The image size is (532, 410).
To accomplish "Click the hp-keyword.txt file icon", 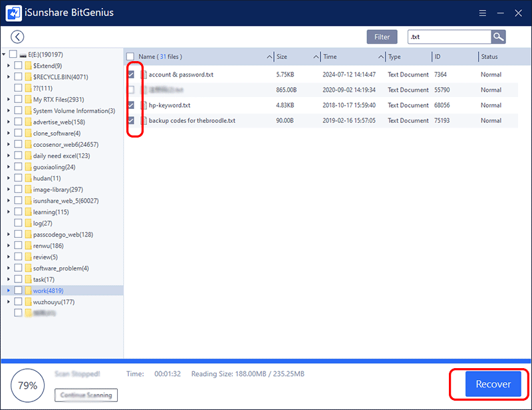I will (143, 105).
